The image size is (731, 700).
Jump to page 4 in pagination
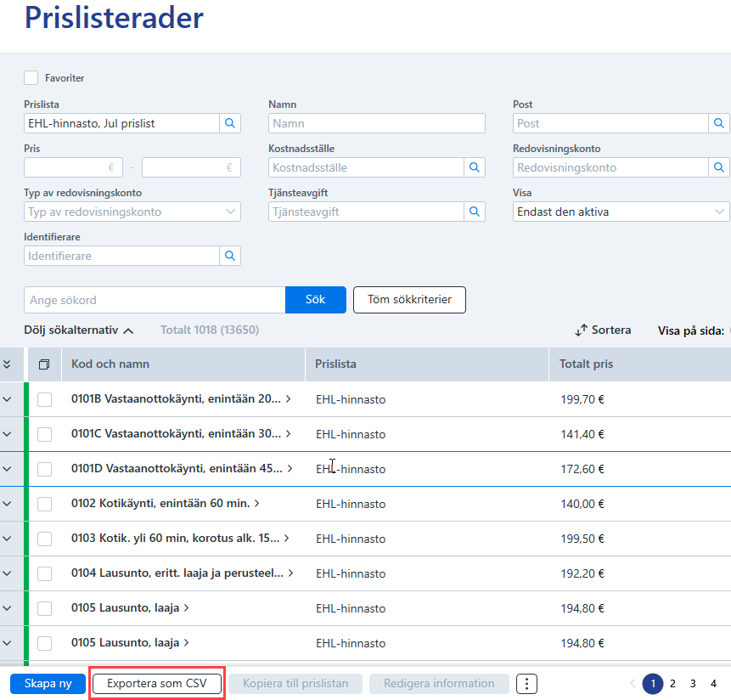tap(713, 684)
